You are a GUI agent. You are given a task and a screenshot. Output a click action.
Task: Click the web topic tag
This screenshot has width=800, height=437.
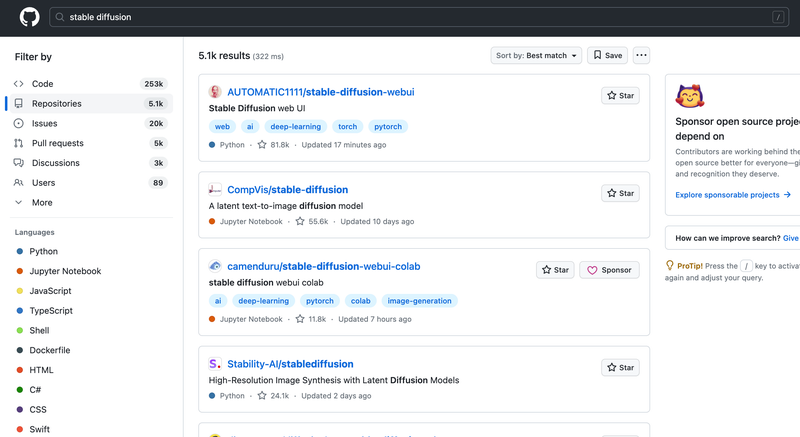pos(222,126)
